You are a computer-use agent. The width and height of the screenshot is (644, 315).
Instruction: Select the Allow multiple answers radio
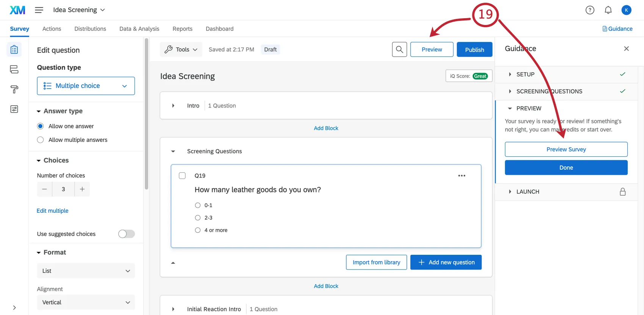pyautogui.click(x=41, y=140)
